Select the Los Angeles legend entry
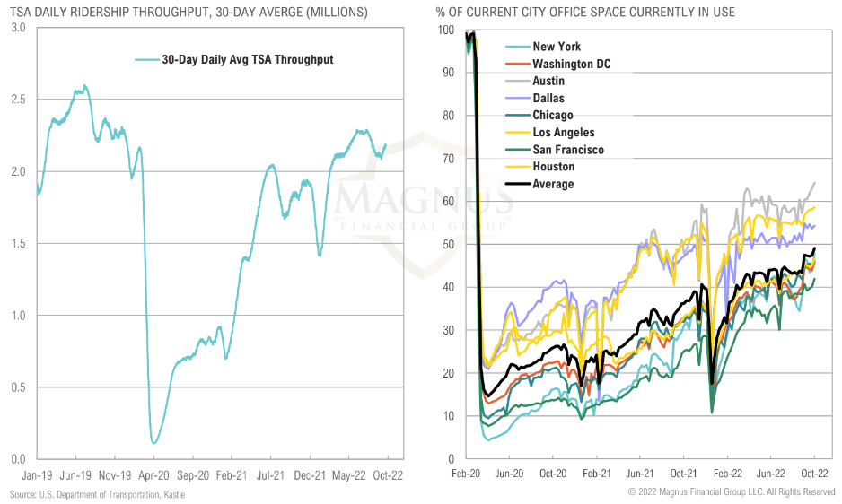This screenshot has width=842, height=504. [550, 133]
